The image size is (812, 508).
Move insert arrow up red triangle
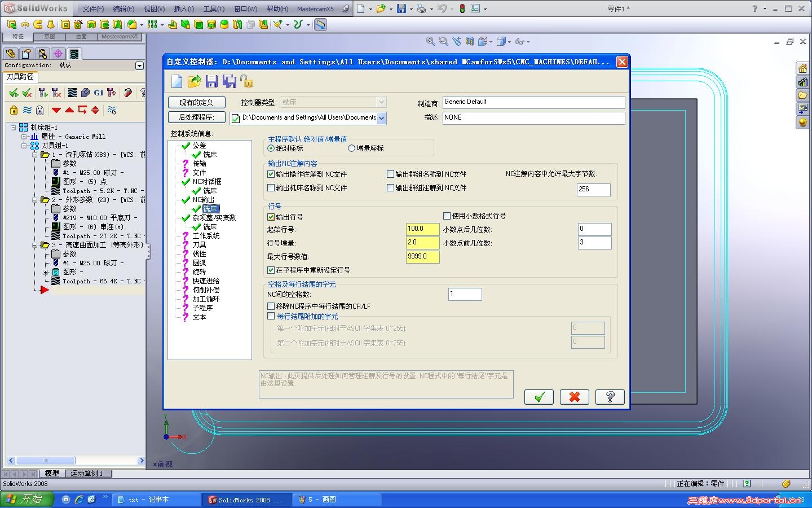click(69, 110)
